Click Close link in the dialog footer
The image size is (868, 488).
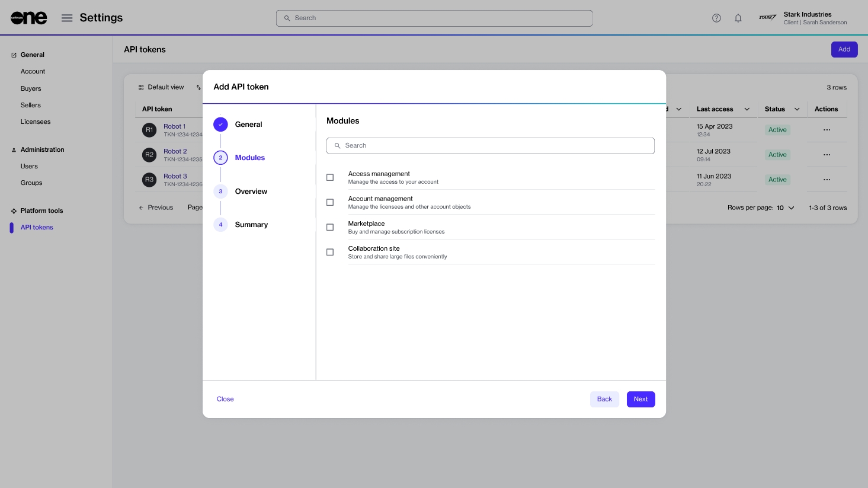[x=225, y=399]
